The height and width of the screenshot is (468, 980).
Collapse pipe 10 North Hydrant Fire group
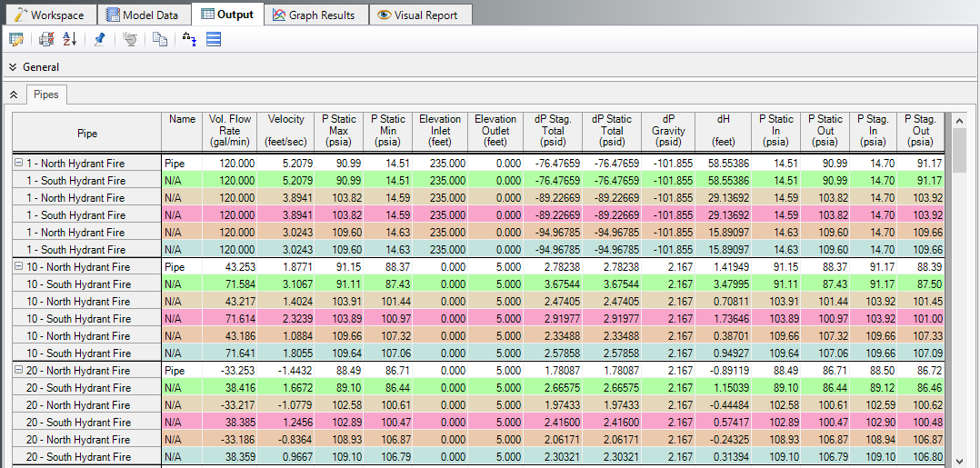(x=18, y=267)
